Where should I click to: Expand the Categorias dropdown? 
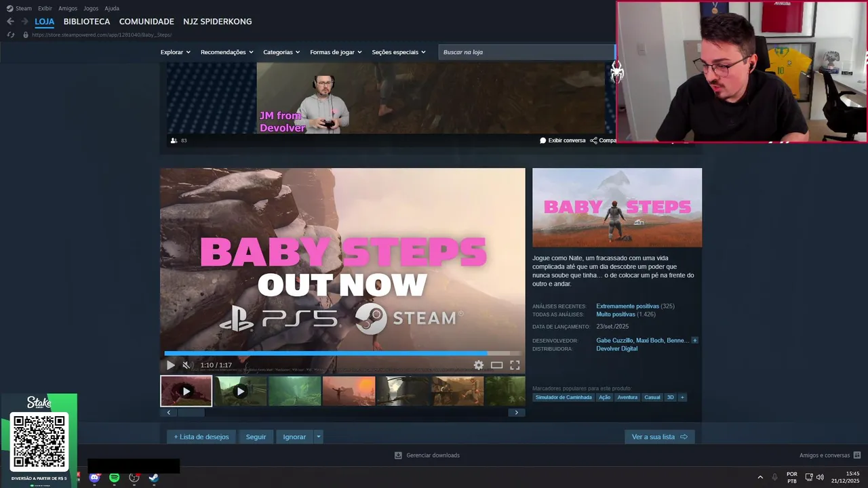[281, 52]
